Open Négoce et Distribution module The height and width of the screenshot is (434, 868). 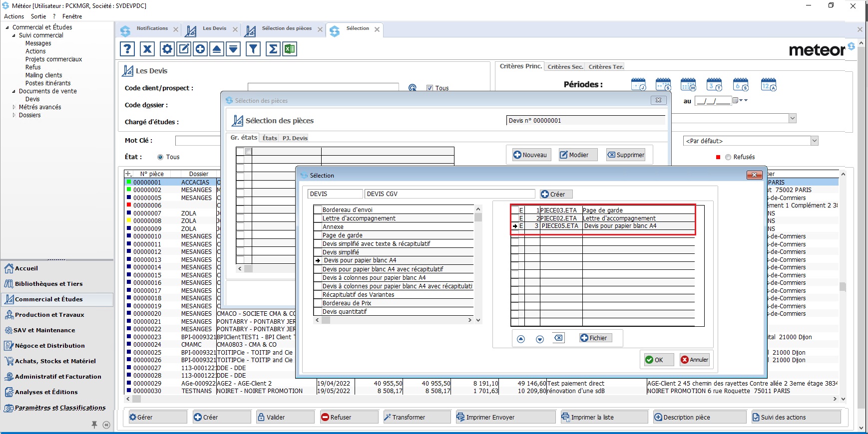click(49, 346)
